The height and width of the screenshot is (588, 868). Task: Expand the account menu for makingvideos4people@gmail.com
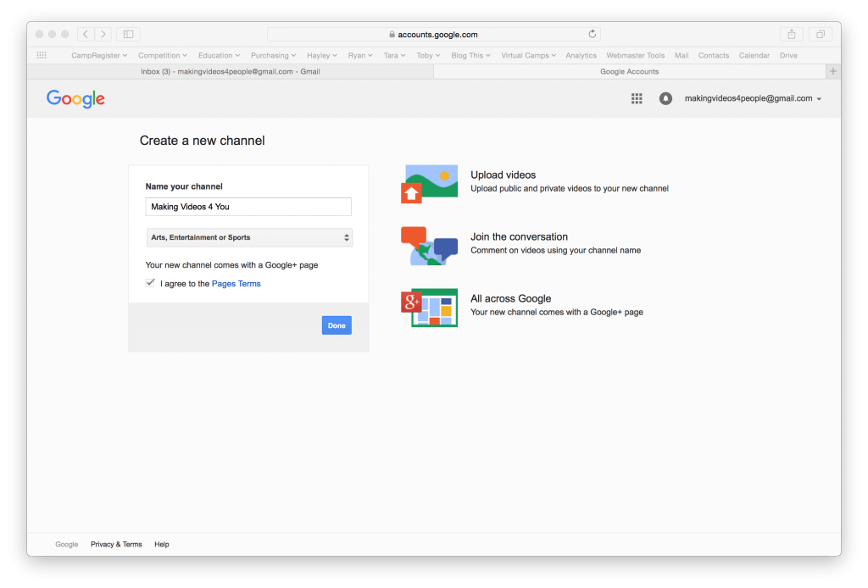(x=753, y=98)
